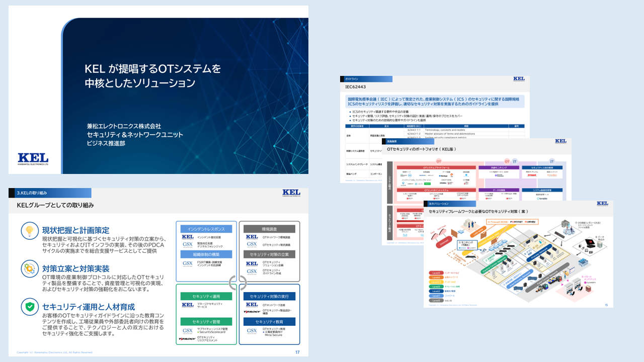Click the 組織体制の構築 header
Image resolution: width=644 pixels, height=362 pixels.
pos(206,255)
